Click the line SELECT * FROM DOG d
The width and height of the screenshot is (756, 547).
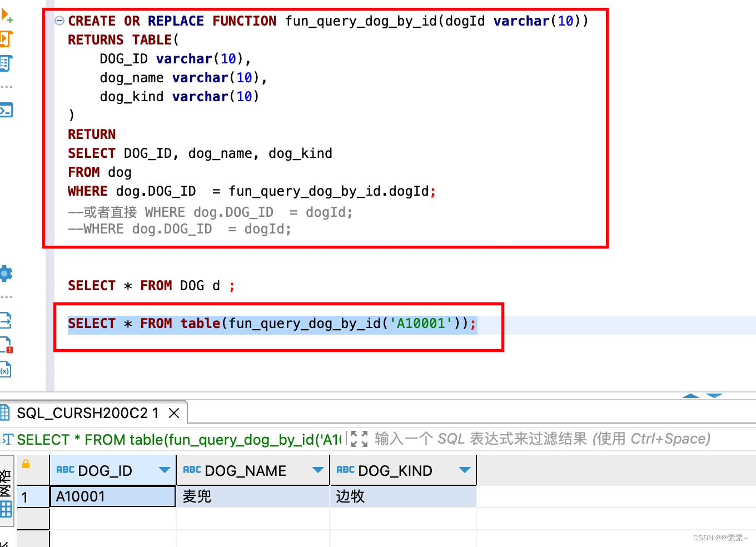click(x=151, y=286)
